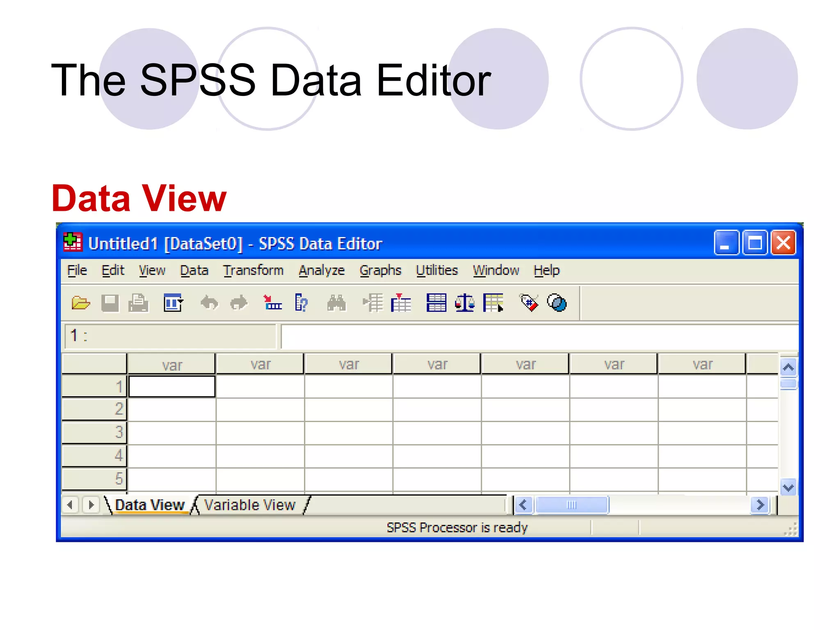Click the Print icon in toolbar
840x630 pixels.
click(139, 303)
